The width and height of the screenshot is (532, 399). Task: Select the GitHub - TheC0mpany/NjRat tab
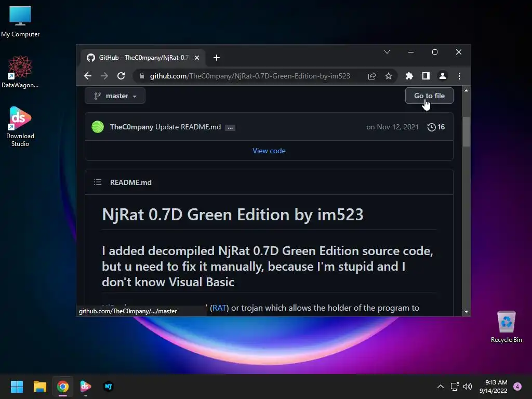tap(142, 58)
